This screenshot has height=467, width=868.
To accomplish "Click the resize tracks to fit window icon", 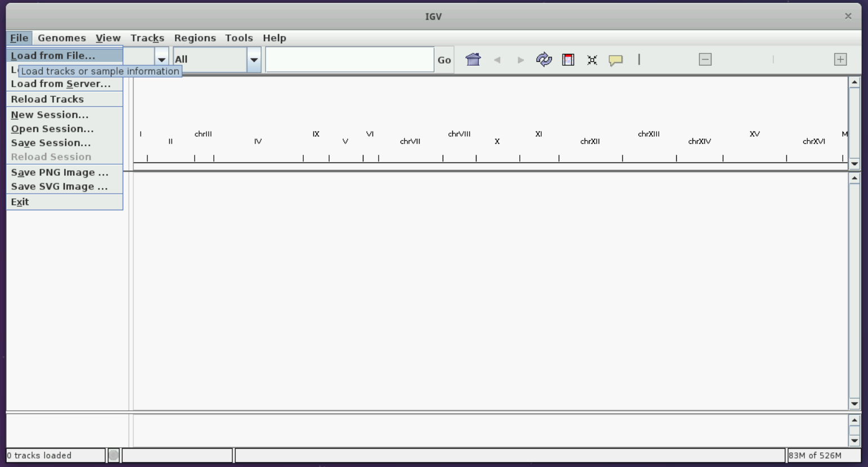I will (x=592, y=60).
